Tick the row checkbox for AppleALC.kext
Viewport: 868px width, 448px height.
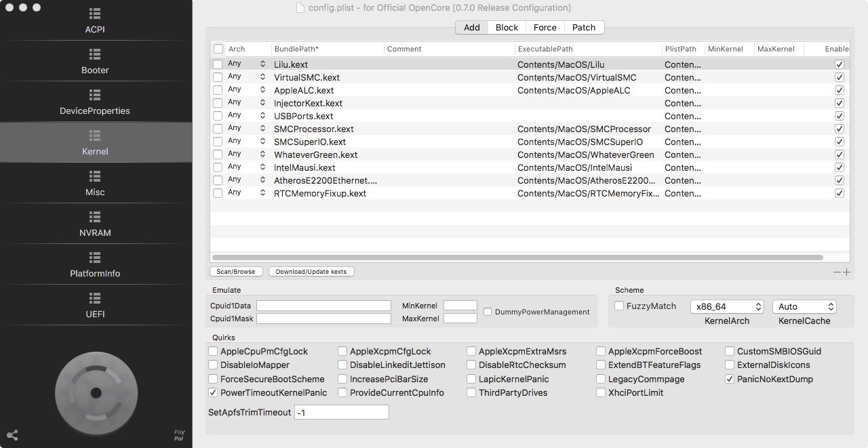point(218,90)
